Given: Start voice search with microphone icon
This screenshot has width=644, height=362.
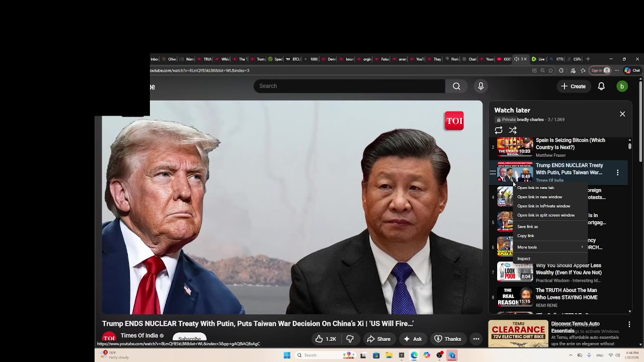Looking at the screenshot, I should tap(480, 86).
